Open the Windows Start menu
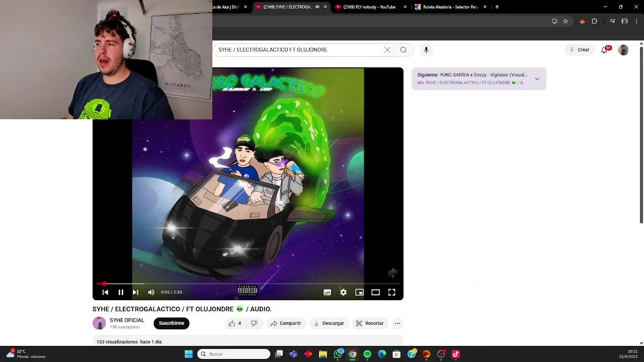The image size is (644, 362). [x=189, y=354]
